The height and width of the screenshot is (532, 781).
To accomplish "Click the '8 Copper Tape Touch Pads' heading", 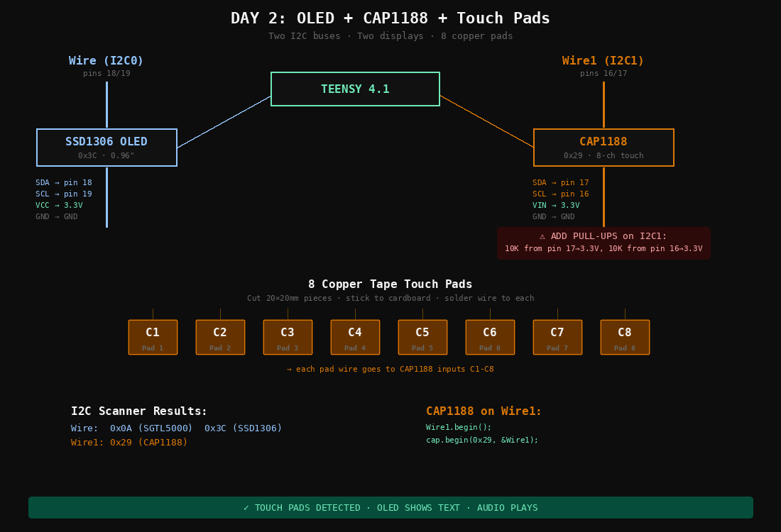I will pos(390,284).
